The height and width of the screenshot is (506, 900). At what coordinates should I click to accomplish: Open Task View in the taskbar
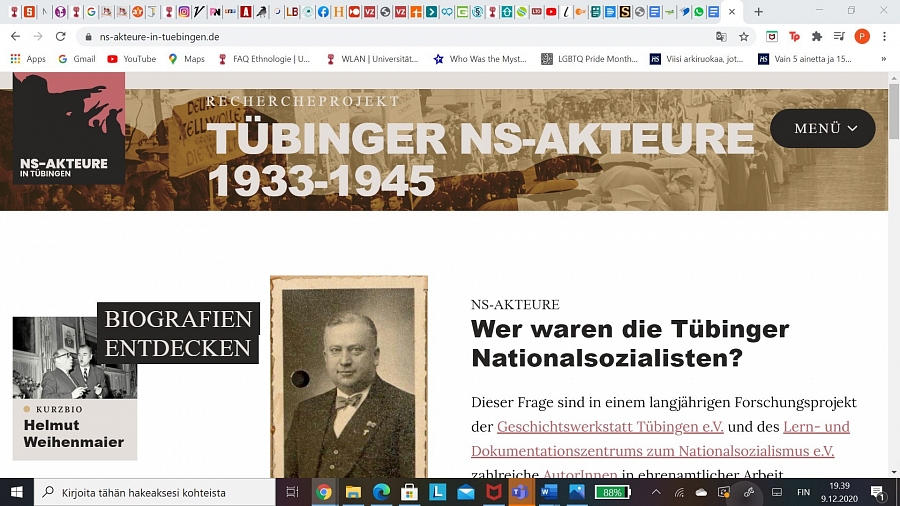[x=292, y=492]
